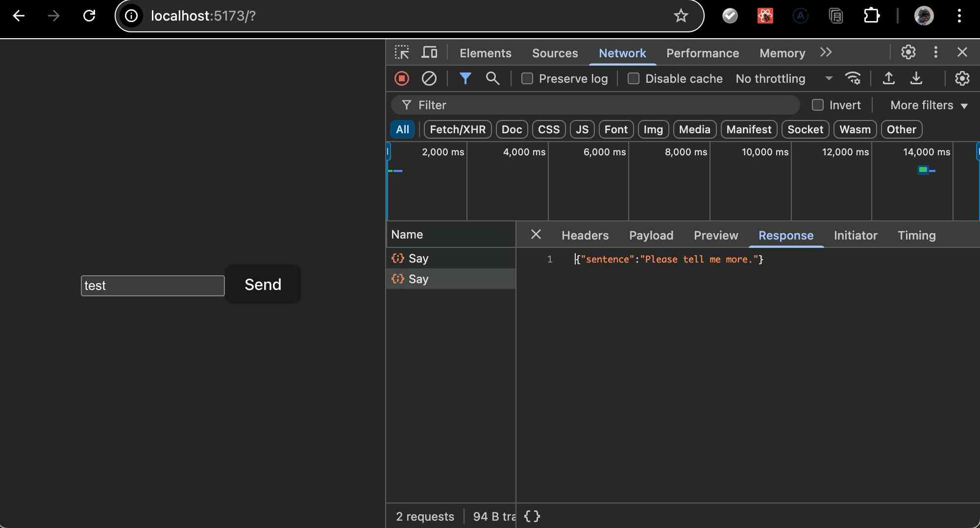Pretty print response with braces icon

532,516
